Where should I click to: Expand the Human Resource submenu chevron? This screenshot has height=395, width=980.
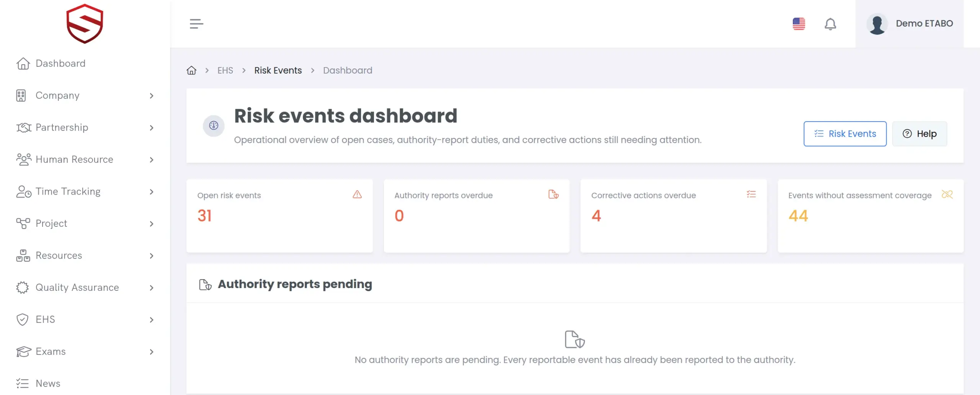click(152, 160)
